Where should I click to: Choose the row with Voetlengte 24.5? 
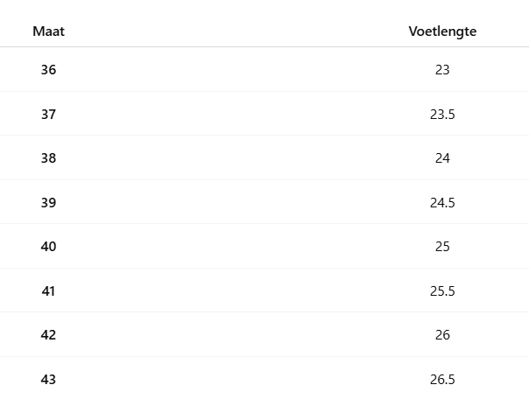click(263, 202)
